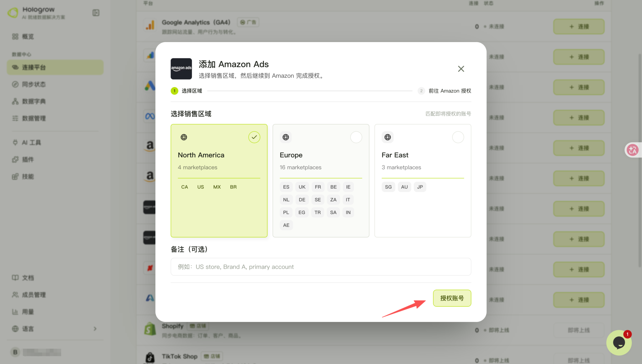Click the CA marketplace tag

click(185, 187)
